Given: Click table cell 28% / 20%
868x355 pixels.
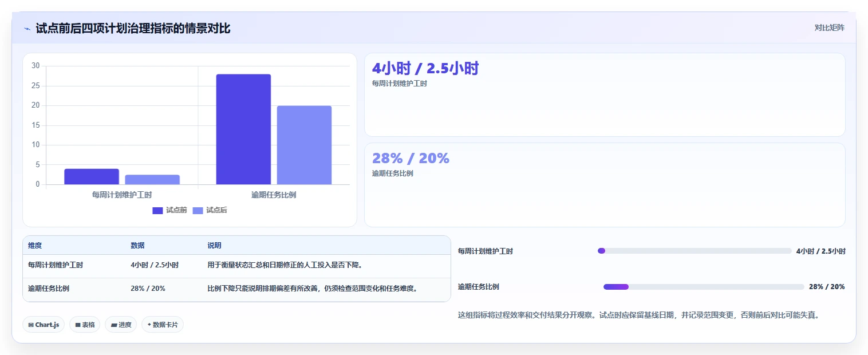Looking at the screenshot, I should [x=148, y=289].
